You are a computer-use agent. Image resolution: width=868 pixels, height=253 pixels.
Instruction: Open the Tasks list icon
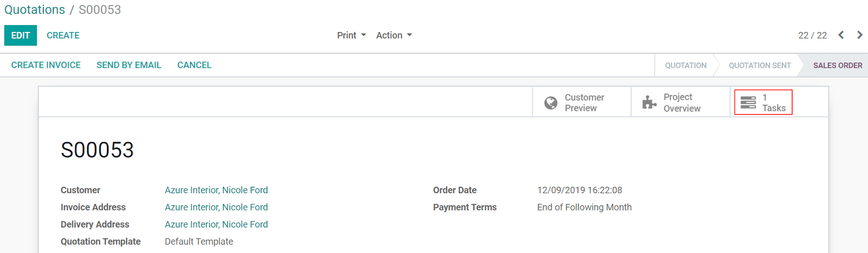point(748,102)
